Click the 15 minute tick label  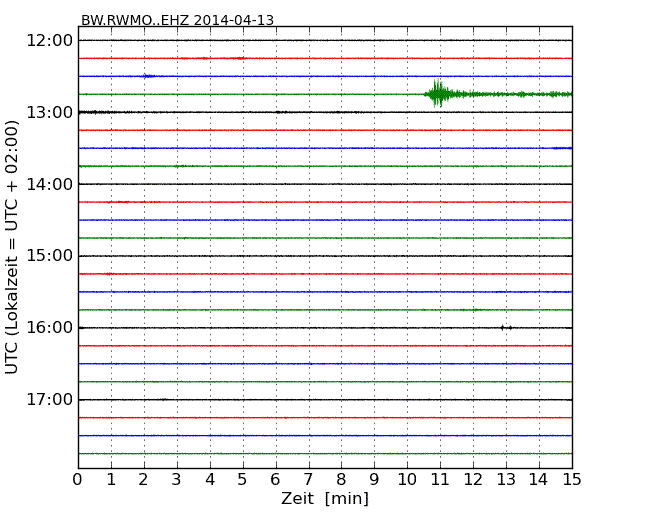572,480
